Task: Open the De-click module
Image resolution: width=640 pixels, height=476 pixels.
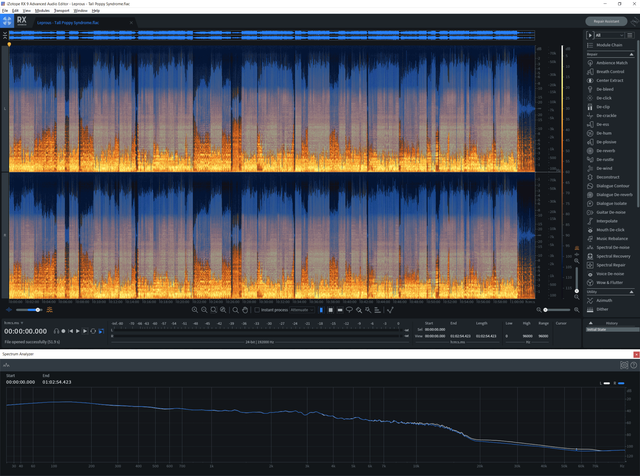Action: coord(600,98)
